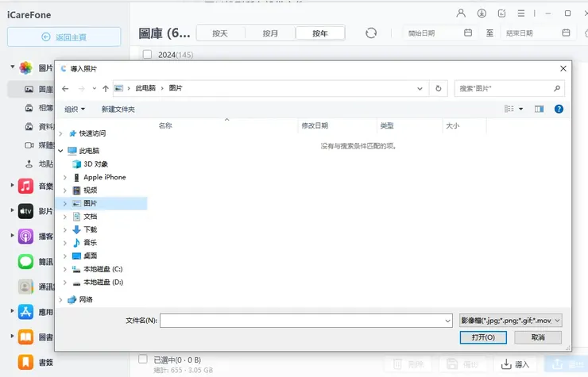Switch to the by-year tab
The height and width of the screenshot is (377, 588).
pyautogui.click(x=320, y=33)
